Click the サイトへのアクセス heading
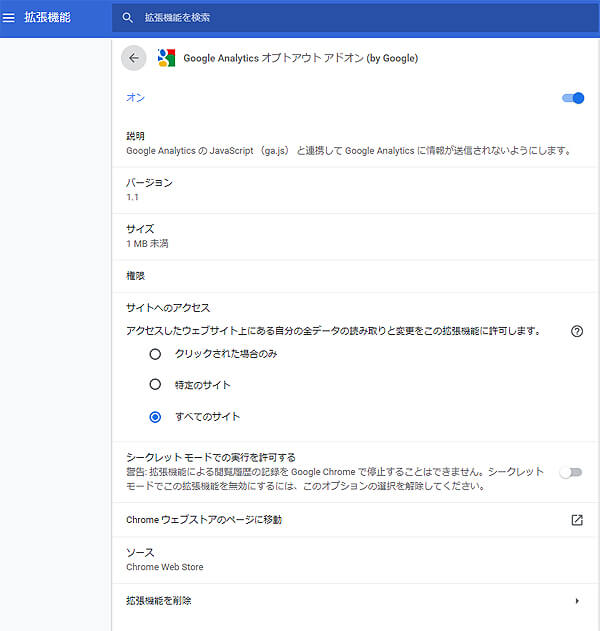The height and width of the screenshot is (631, 600). click(x=168, y=308)
